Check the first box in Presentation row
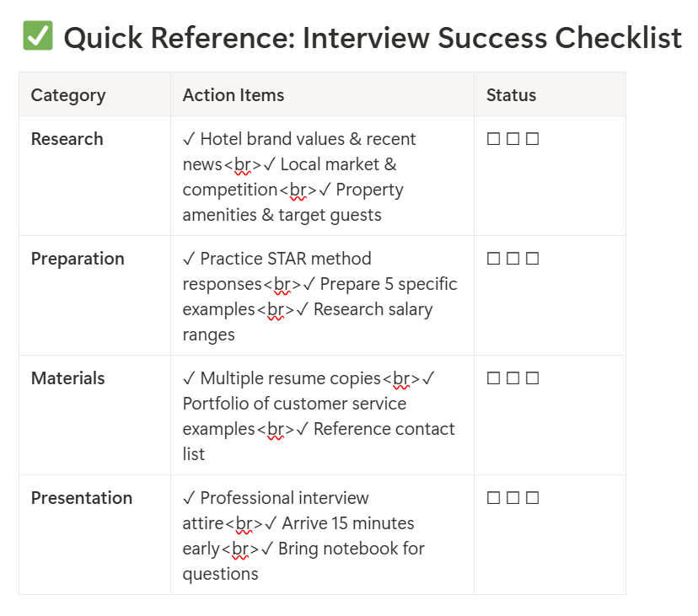This screenshot has height=616, width=698. [494, 498]
